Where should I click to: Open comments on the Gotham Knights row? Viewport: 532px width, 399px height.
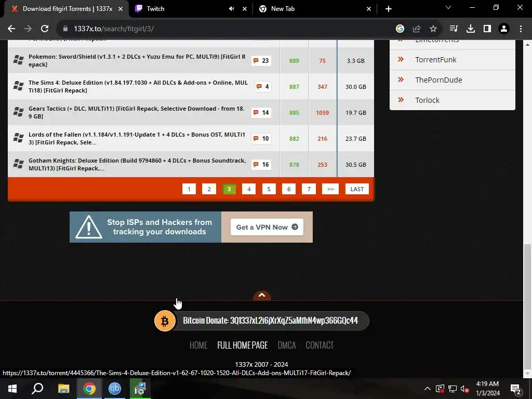[261, 165]
